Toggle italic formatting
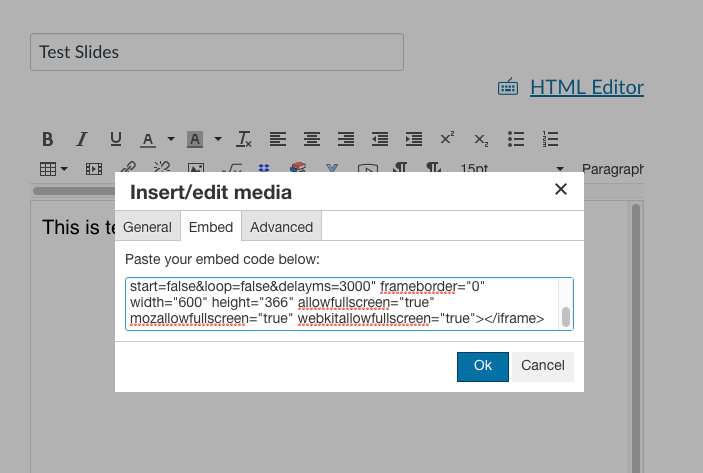Screen dimensions: 703x473 point(82,139)
